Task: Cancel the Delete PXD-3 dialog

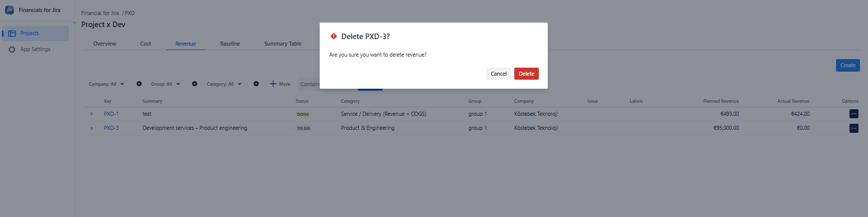Action: (498, 74)
